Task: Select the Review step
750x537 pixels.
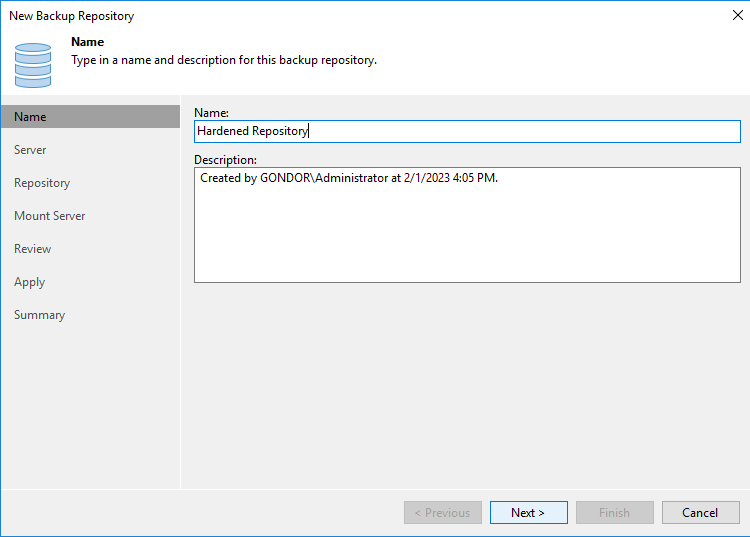Action: [x=33, y=249]
